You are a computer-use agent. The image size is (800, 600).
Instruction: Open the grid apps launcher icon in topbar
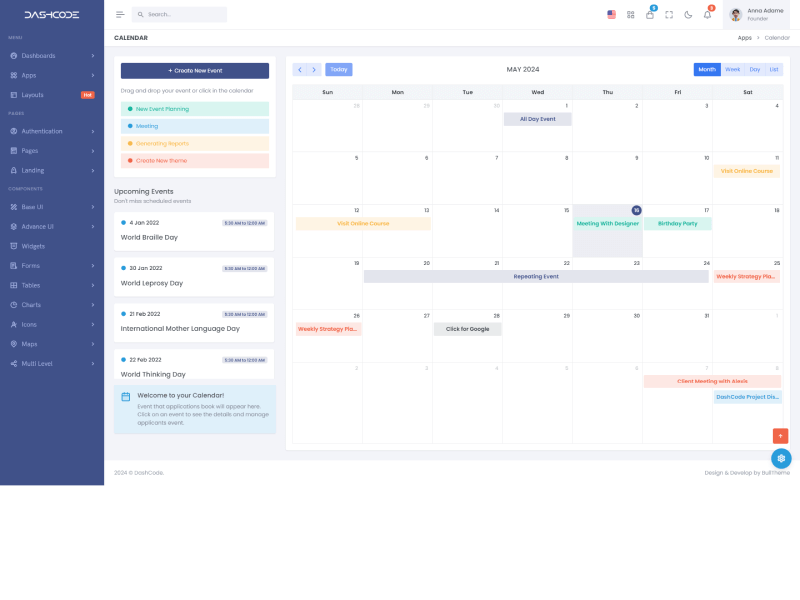click(x=630, y=14)
